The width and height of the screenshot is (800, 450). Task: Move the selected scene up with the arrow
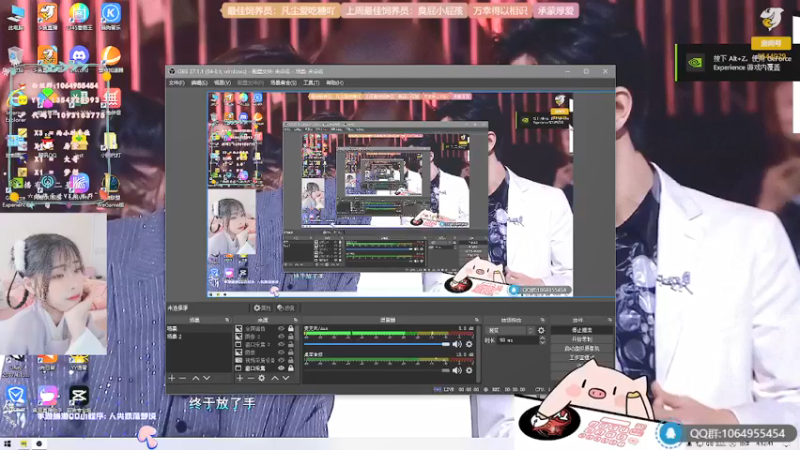(195, 379)
